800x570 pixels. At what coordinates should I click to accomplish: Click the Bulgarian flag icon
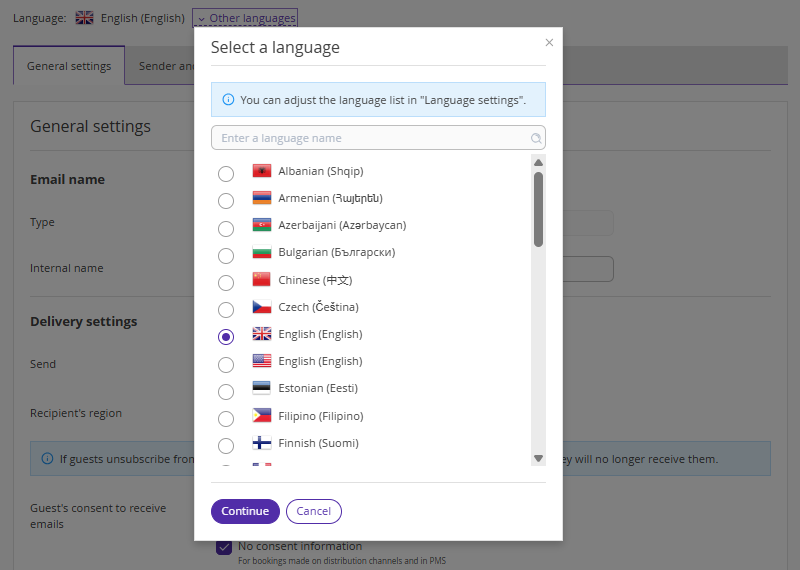click(262, 253)
